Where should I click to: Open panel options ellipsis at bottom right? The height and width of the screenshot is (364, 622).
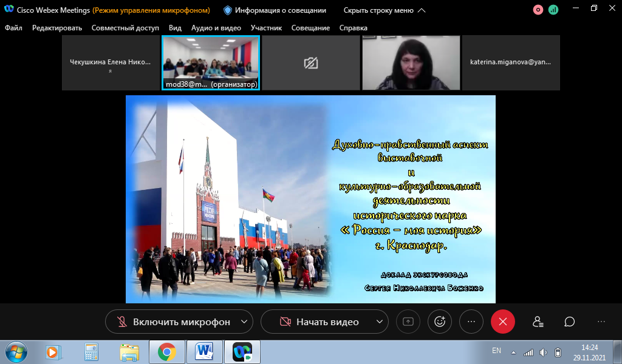(x=601, y=322)
